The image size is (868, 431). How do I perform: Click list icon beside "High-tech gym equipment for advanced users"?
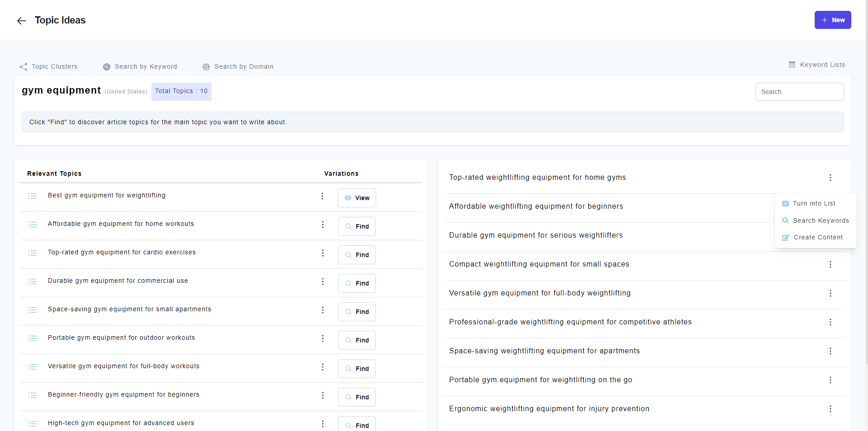tap(32, 424)
